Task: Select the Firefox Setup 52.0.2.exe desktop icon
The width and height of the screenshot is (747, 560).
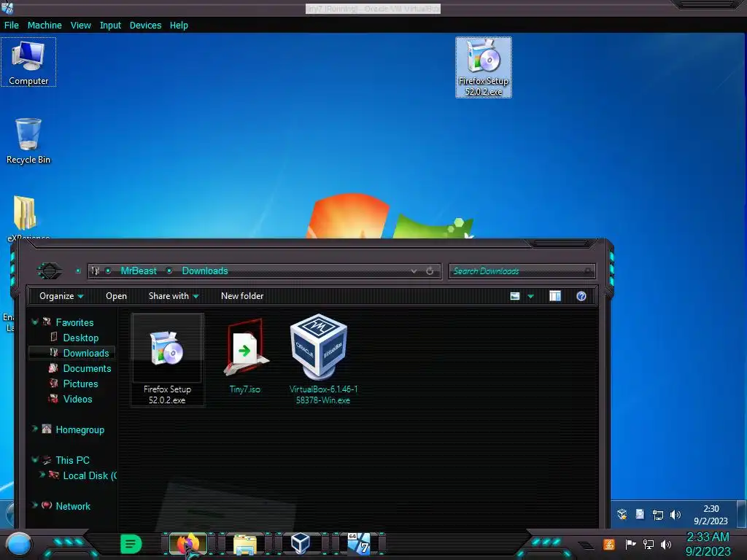Action: click(x=484, y=68)
